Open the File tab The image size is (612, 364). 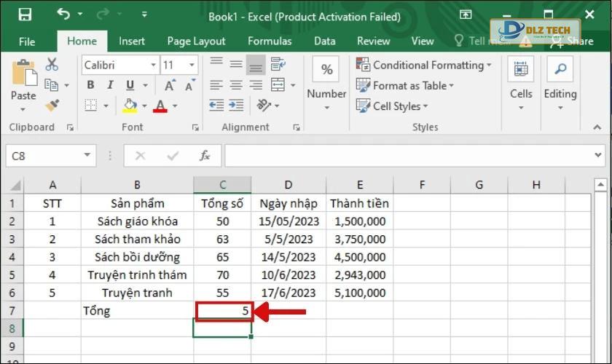[x=26, y=41]
